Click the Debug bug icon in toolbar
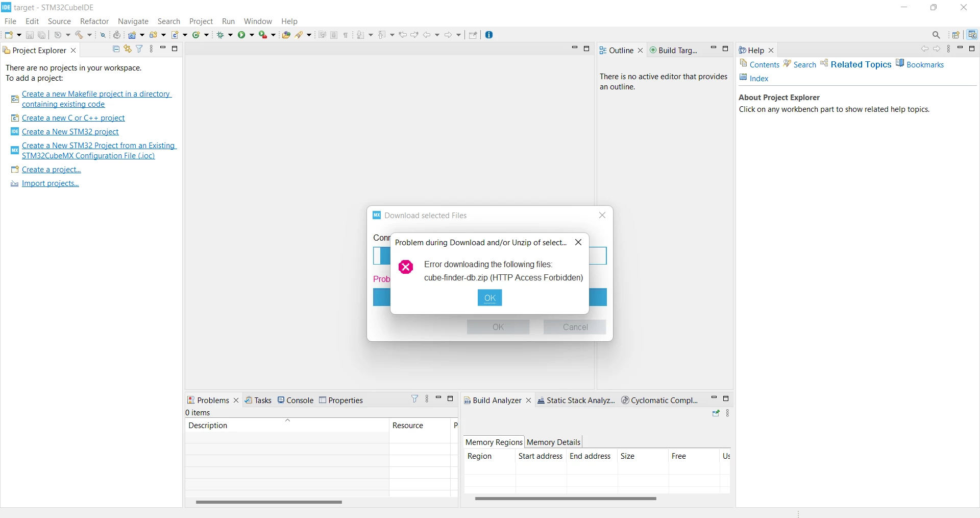The width and height of the screenshot is (980, 518). [x=220, y=35]
